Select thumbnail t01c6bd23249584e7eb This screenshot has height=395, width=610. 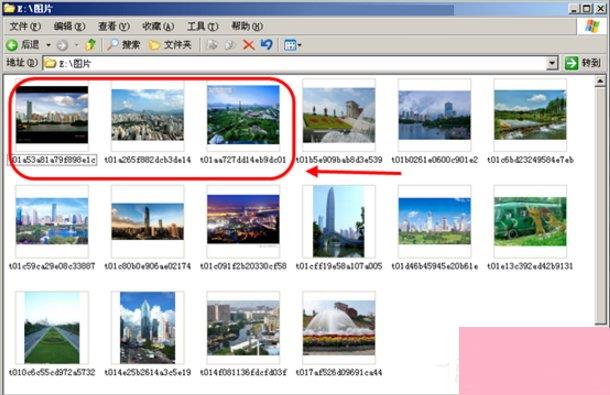tap(530, 115)
